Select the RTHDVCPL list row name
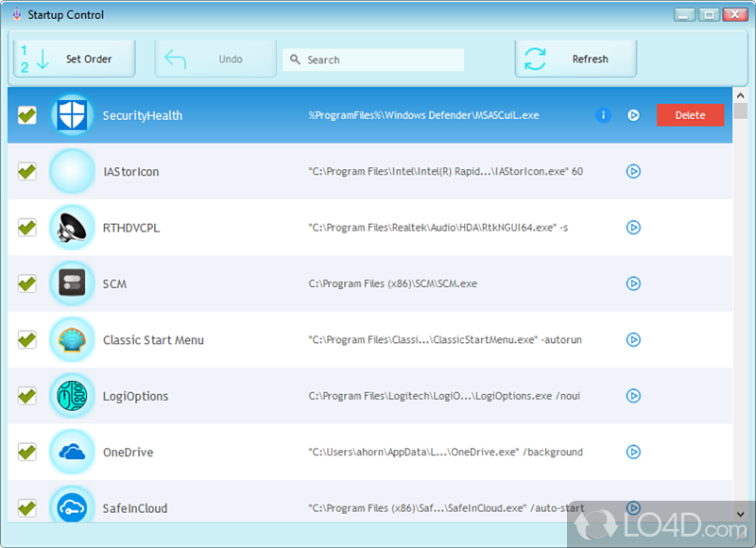 click(130, 228)
